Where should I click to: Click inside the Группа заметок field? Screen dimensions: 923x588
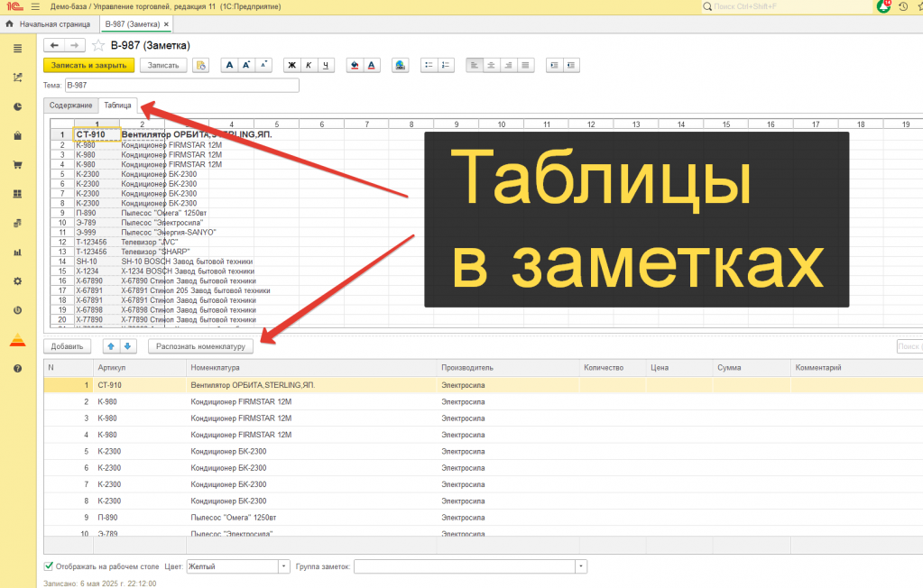465,566
